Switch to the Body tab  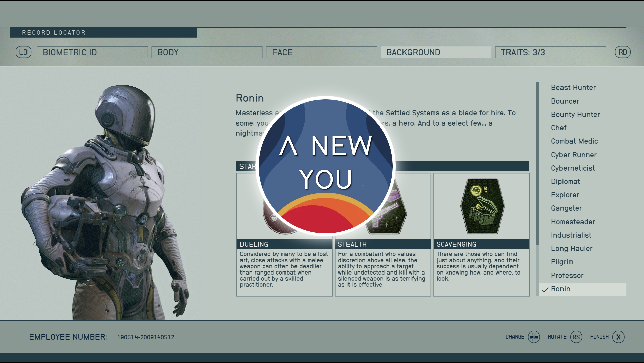(207, 52)
